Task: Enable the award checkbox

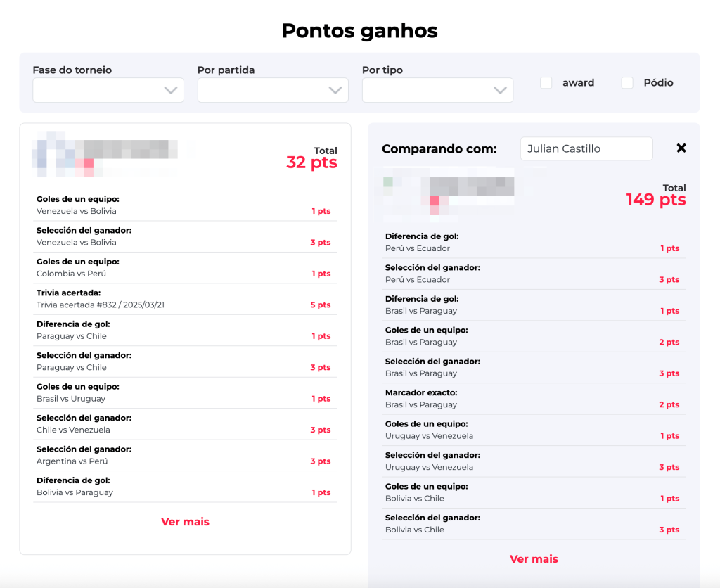Action: [x=546, y=83]
